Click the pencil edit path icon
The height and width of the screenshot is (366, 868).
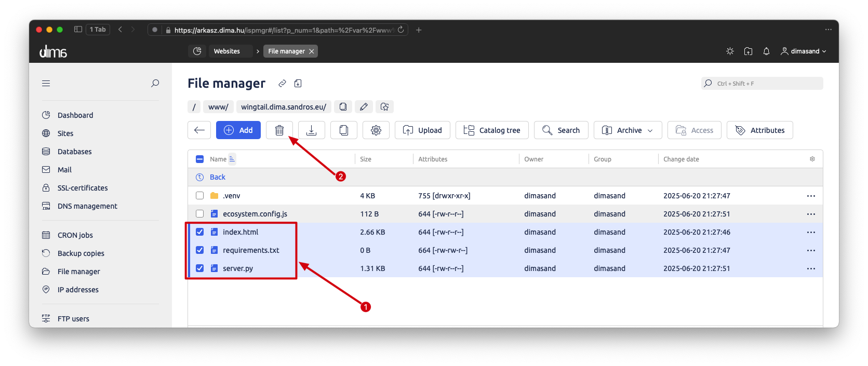click(364, 107)
